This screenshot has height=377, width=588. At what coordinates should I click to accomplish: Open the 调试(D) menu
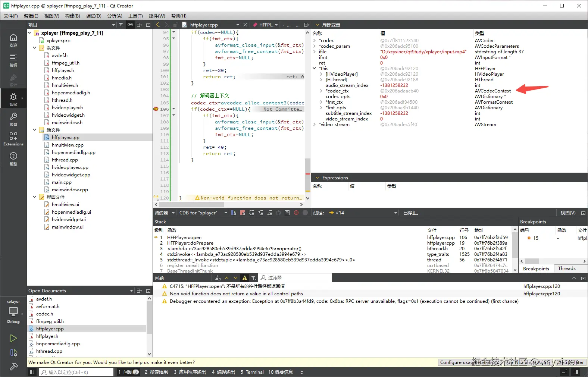click(x=94, y=16)
